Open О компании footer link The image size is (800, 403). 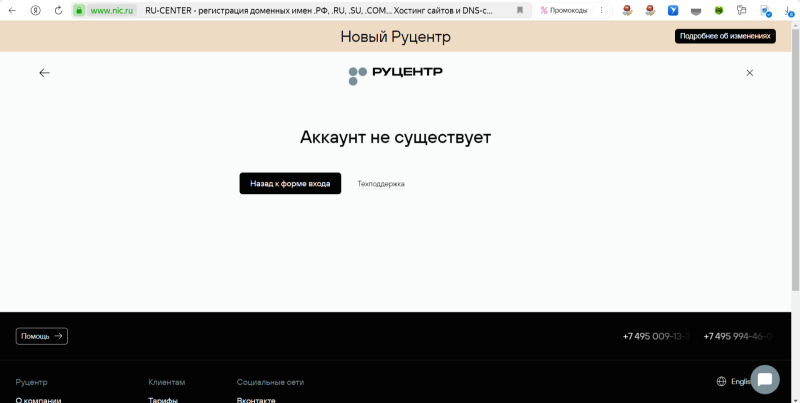point(38,400)
